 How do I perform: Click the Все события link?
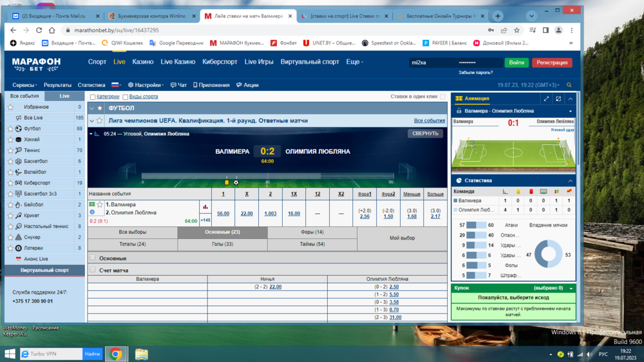(x=429, y=120)
